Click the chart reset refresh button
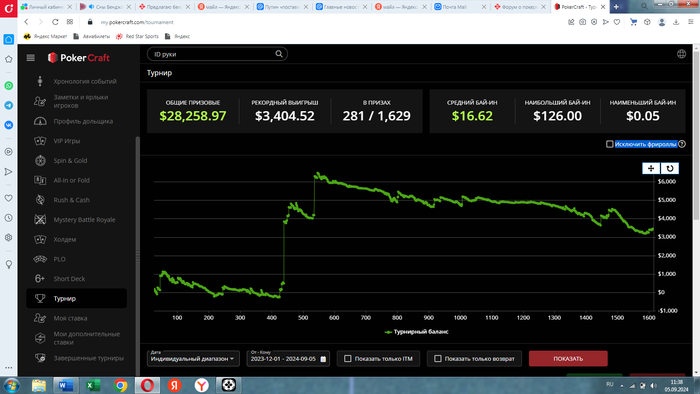The height and width of the screenshot is (394, 700). coord(670,168)
